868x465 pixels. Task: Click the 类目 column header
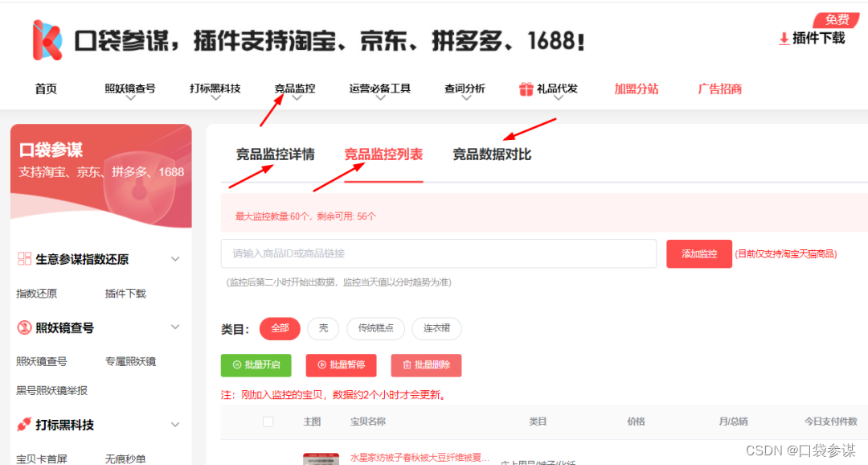click(x=538, y=422)
